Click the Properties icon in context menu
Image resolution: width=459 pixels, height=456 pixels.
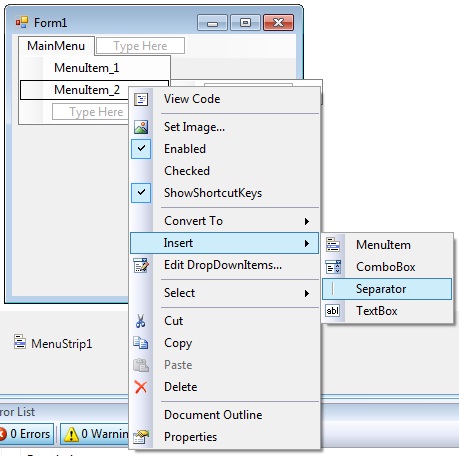point(141,437)
